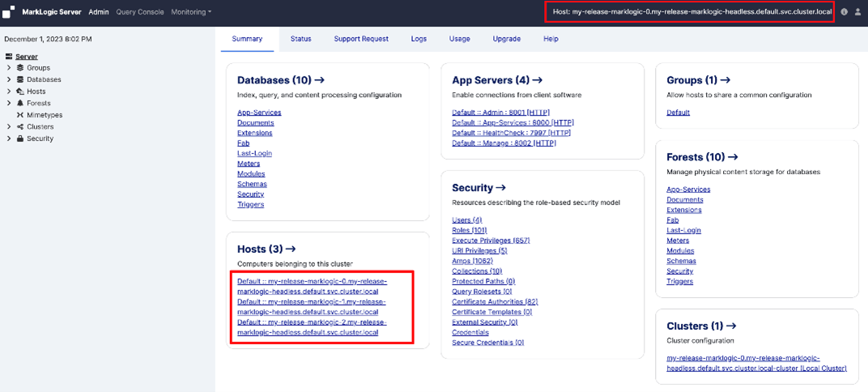868x392 pixels.
Task: Open the Last-Login database link
Action: click(254, 153)
